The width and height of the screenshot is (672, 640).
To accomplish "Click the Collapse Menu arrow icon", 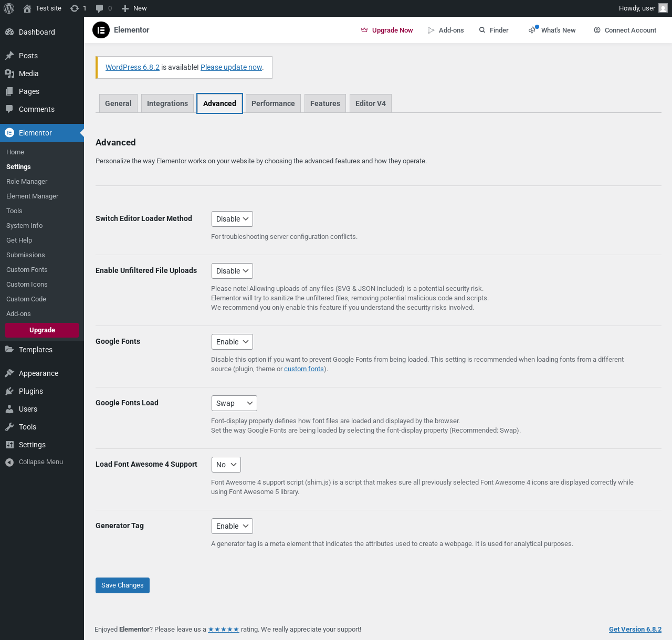I will pyautogui.click(x=9, y=462).
